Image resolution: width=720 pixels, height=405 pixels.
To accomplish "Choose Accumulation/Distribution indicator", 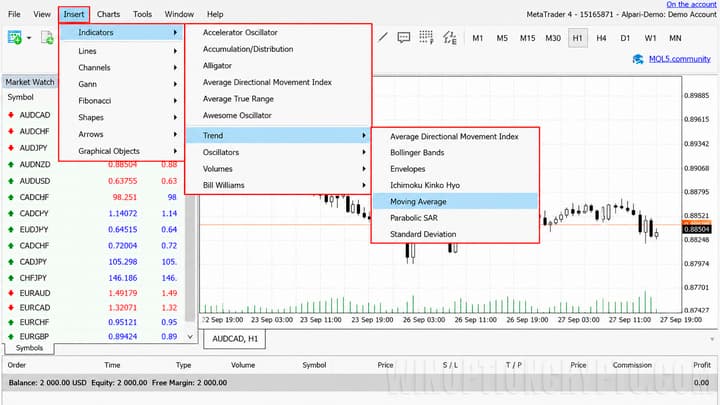I will tap(278, 49).
